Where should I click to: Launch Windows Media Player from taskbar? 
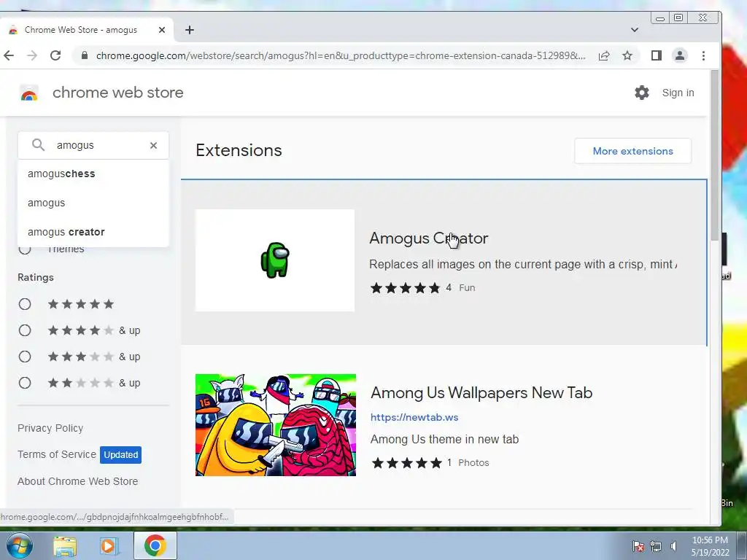(109, 545)
